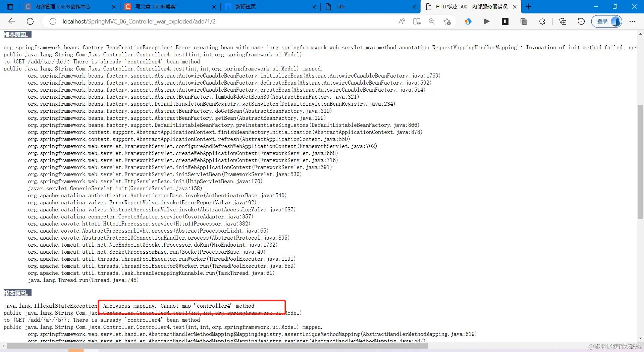The width and height of the screenshot is (644, 352).
Task: Open the Extensions puzzle menu
Action: [542, 21]
